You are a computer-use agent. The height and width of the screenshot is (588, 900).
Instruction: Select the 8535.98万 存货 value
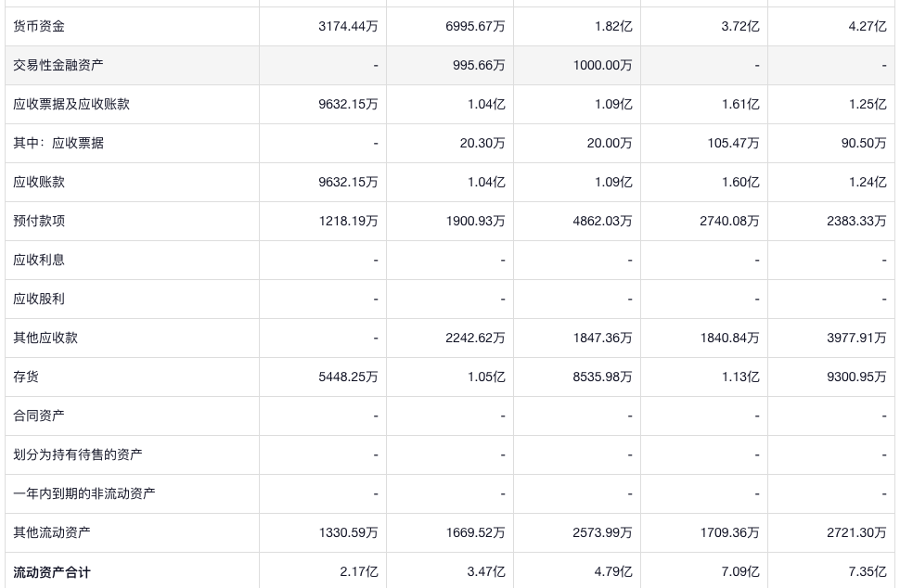point(602,377)
